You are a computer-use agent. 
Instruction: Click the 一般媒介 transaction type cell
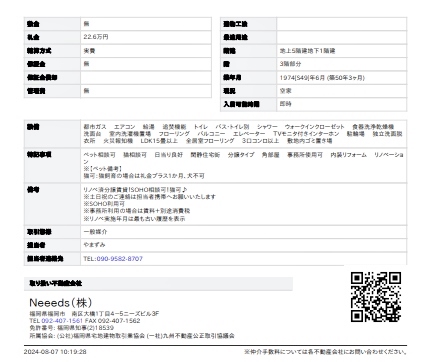coord(243,232)
